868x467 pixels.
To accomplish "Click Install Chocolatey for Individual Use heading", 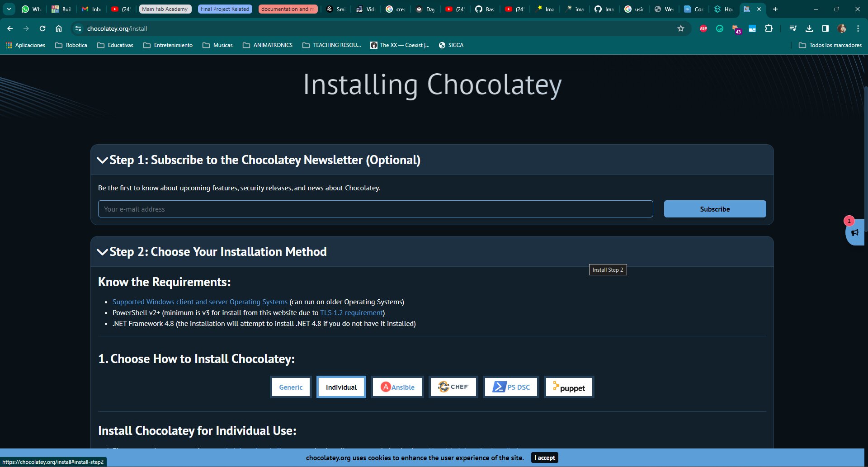I will (x=197, y=431).
